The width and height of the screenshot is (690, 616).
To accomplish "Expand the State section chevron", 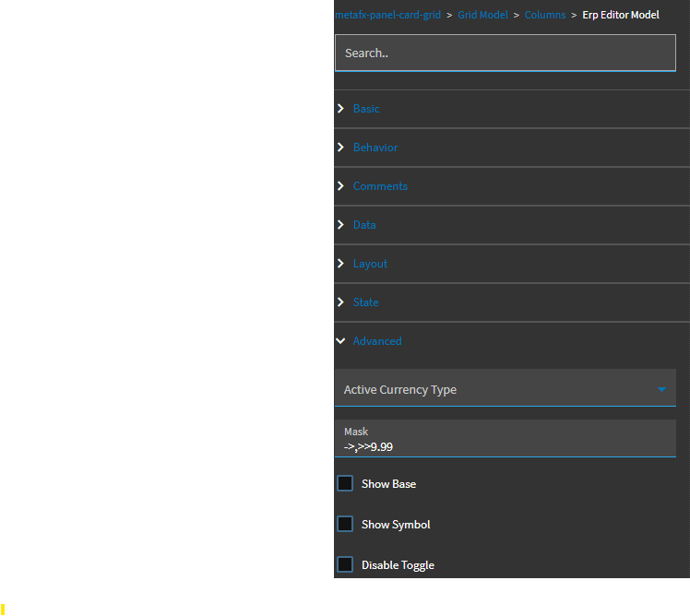I will pos(340,302).
